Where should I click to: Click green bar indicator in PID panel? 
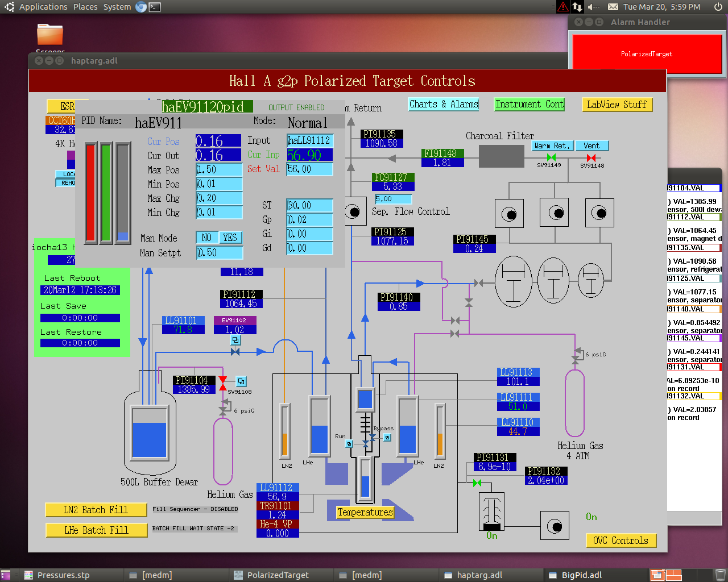[106, 193]
